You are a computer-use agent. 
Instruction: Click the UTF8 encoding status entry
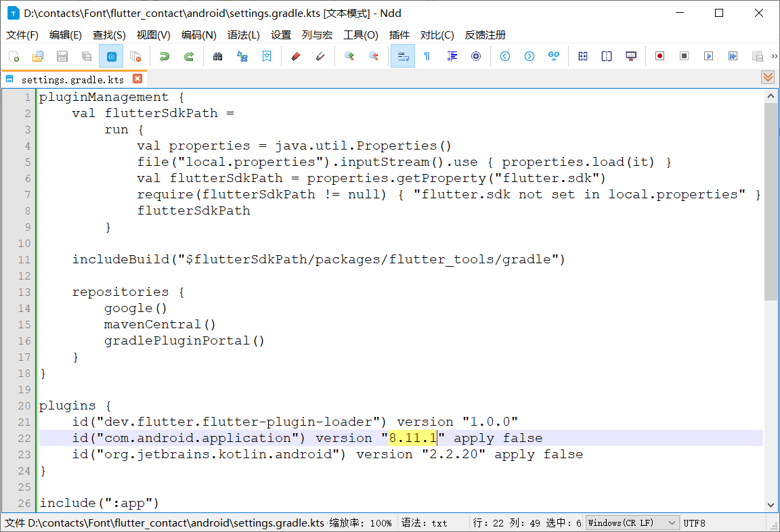point(694,523)
